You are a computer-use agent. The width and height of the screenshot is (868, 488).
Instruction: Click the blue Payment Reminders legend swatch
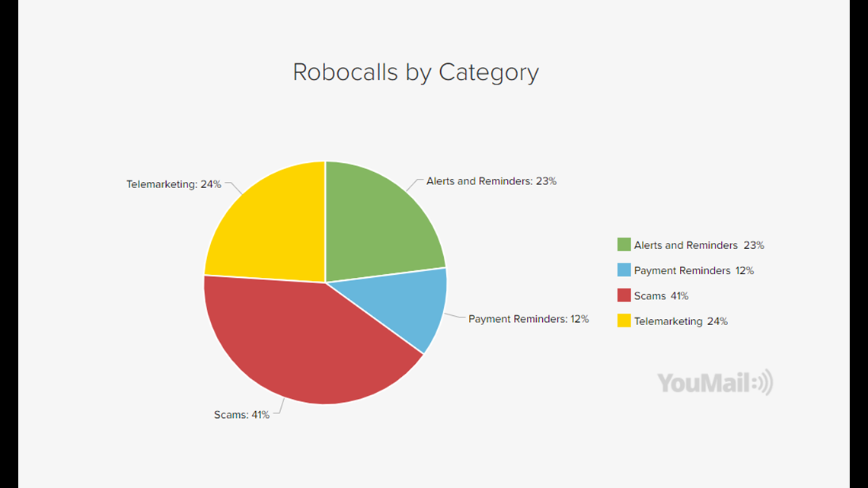pyautogui.click(x=624, y=270)
